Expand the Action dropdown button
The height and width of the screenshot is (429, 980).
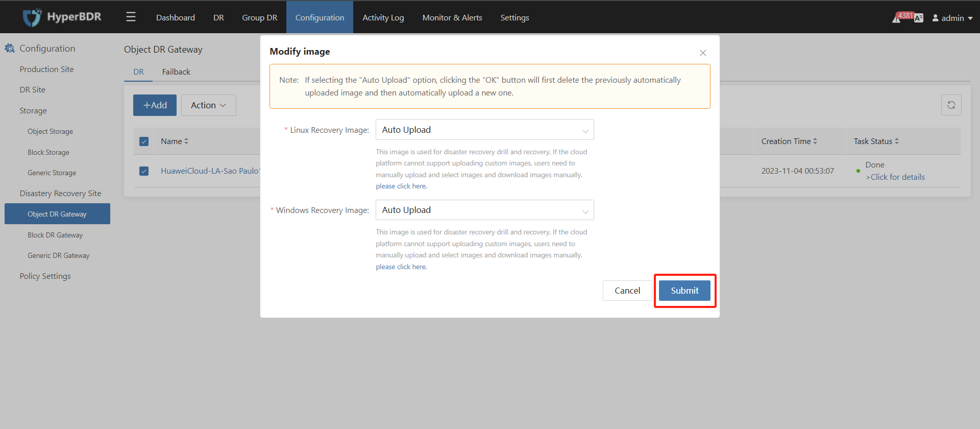coord(209,105)
